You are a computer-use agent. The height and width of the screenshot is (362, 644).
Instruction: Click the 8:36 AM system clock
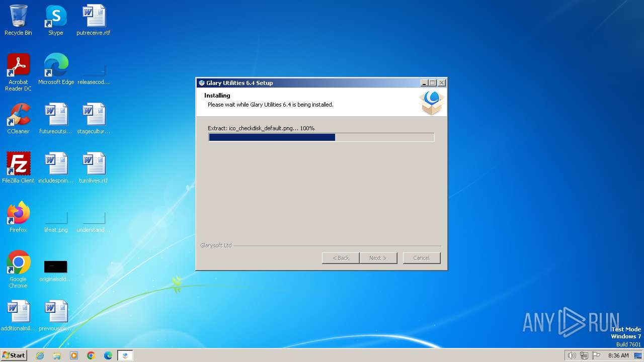pyautogui.click(x=618, y=355)
